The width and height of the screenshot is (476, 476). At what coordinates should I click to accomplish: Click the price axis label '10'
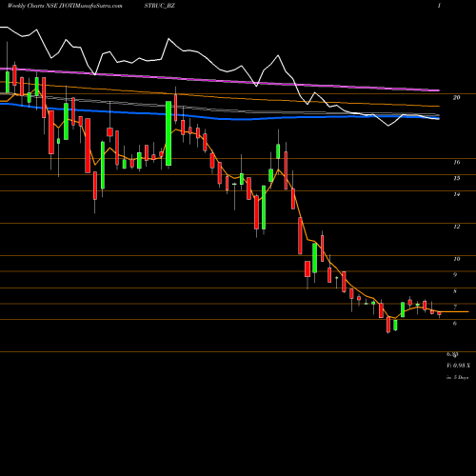[x=456, y=259]
